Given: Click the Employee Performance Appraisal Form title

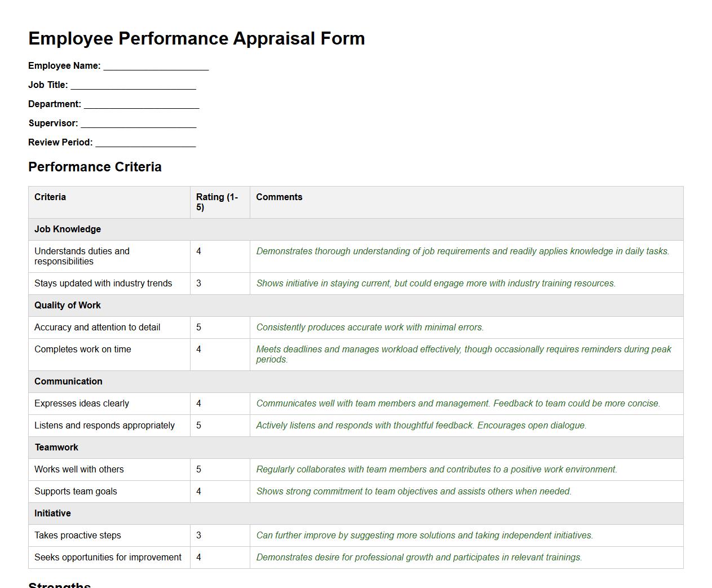Looking at the screenshot, I should (x=196, y=38).
